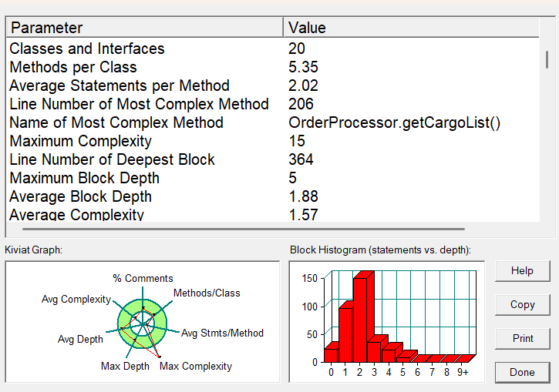This screenshot has height=392, width=559.
Task: Select the Maximum Complexity row
Action: [x=273, y=141]
